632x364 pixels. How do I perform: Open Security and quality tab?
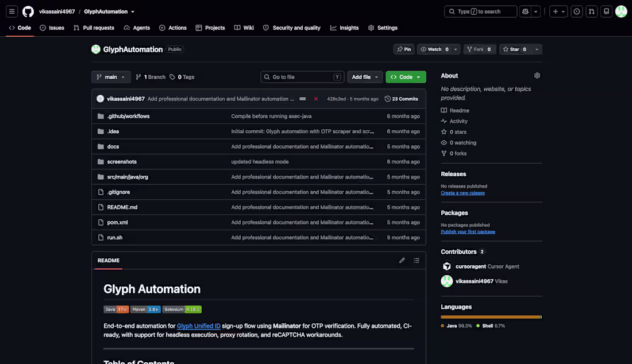click(291, 28)
